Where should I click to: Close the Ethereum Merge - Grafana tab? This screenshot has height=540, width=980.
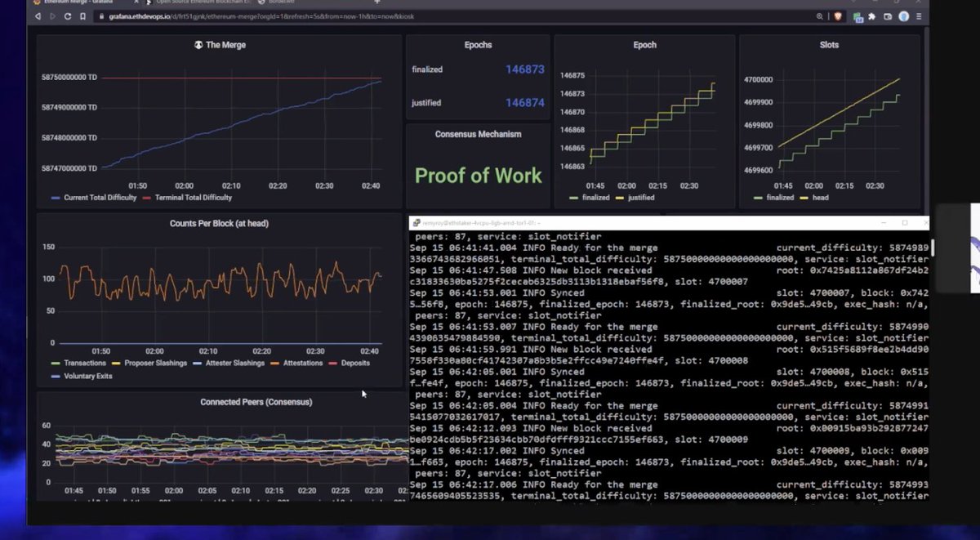[x=136, y=2]
